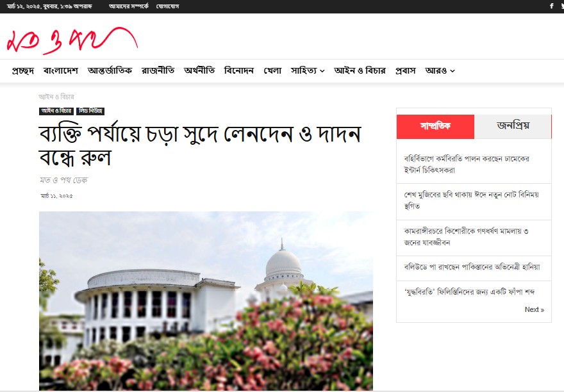Image resolution: width=564 pixels, height=392 pixels.
Task: Open the শেখ মুজিবের ছবি news headline
Action: 471,200
